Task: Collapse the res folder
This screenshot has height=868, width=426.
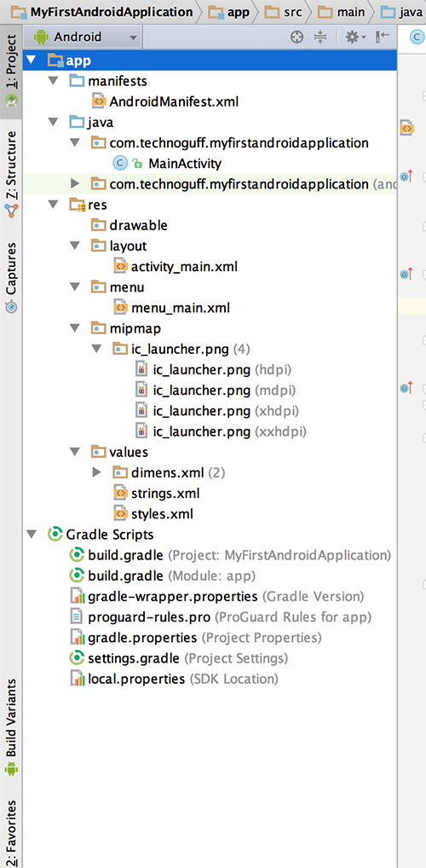Action: click(x=53, y=205)
